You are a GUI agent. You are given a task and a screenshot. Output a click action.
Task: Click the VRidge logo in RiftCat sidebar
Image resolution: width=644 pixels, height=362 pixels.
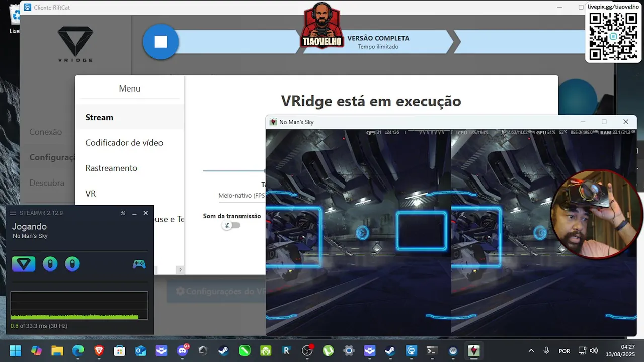tap(75, 44)
